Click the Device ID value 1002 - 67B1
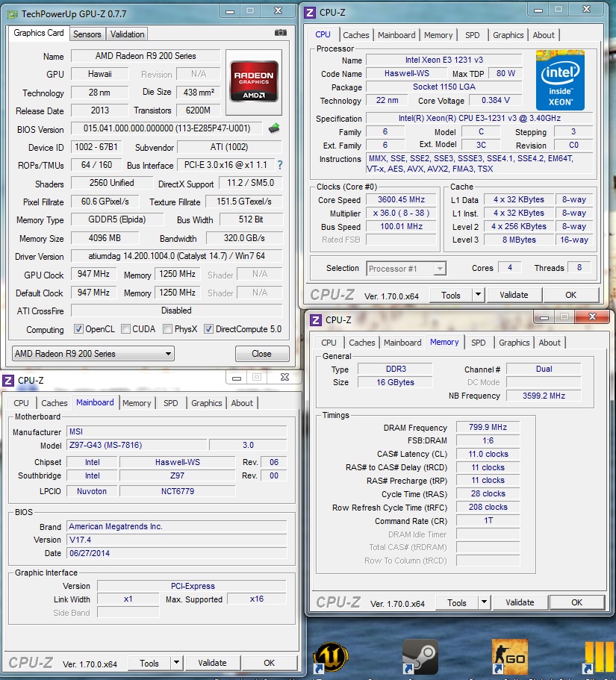The height and width of the screenshot is (680, 616). tap(96, 147)
